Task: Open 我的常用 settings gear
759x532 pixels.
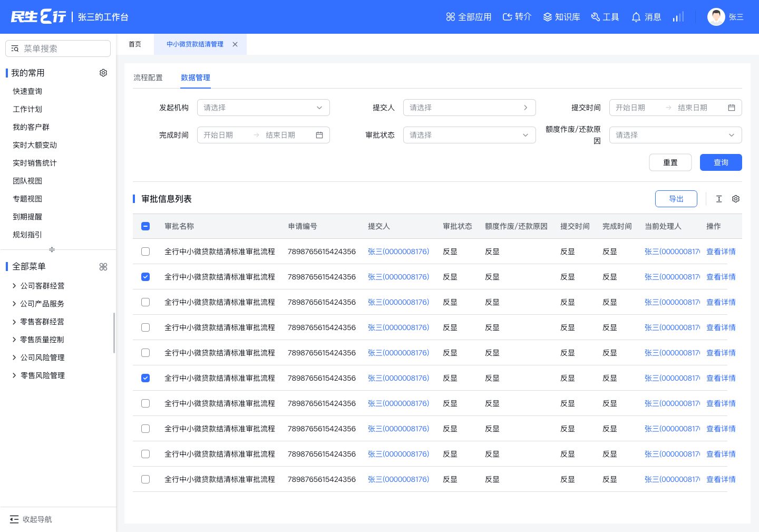Action: [x=103, y=73]
